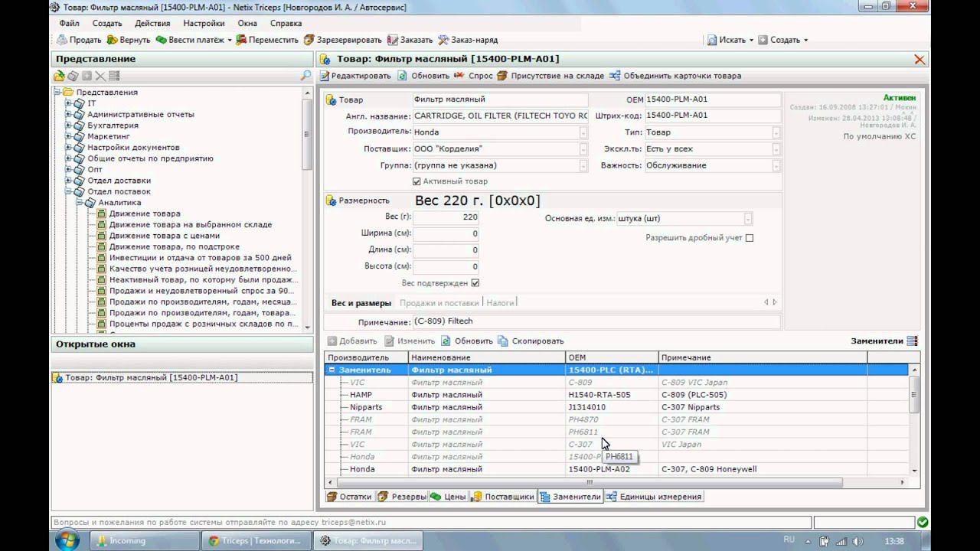Click the Примечание input field
This screenshot has width=980, height=551.
click(x=596, y=321)
